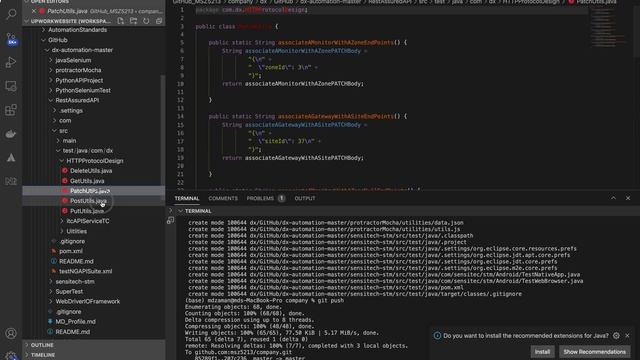This screenshot has height=360, width=640.
Task: Open the Remote Explorer view
Action: (x=11, y=86)
